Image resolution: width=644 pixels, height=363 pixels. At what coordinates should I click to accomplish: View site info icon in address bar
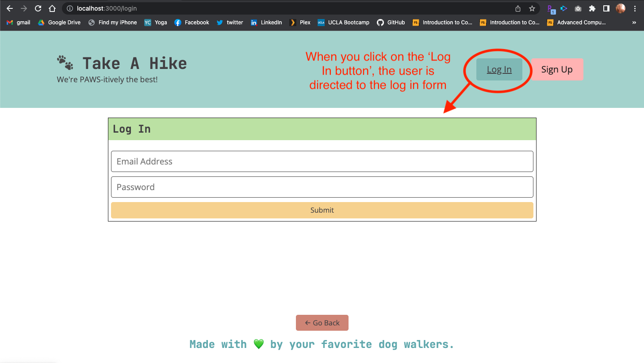click(x=70, y=8)
